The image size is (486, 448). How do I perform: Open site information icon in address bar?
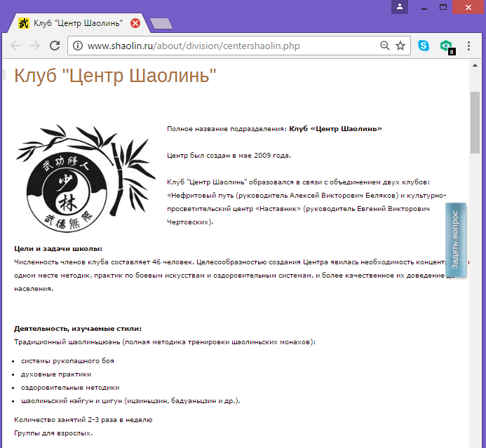[77, 46]
